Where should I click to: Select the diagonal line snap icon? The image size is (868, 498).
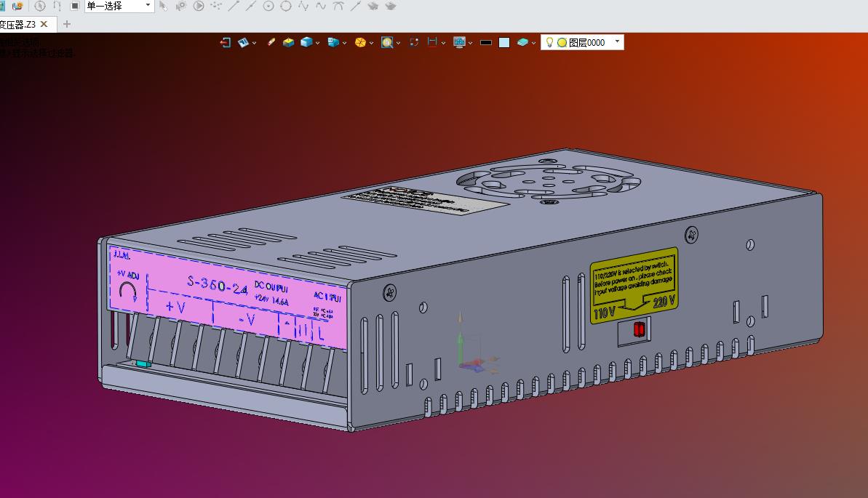point(356,6)
